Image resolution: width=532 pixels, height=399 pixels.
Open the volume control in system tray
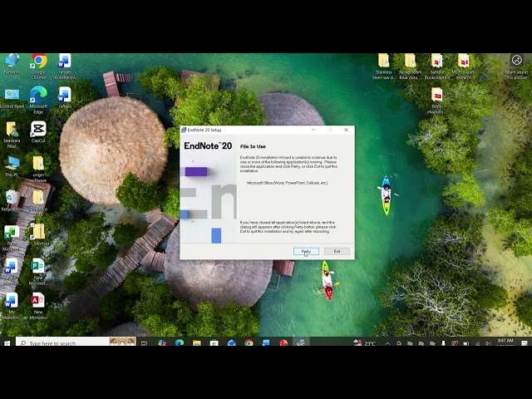point(488,343)
